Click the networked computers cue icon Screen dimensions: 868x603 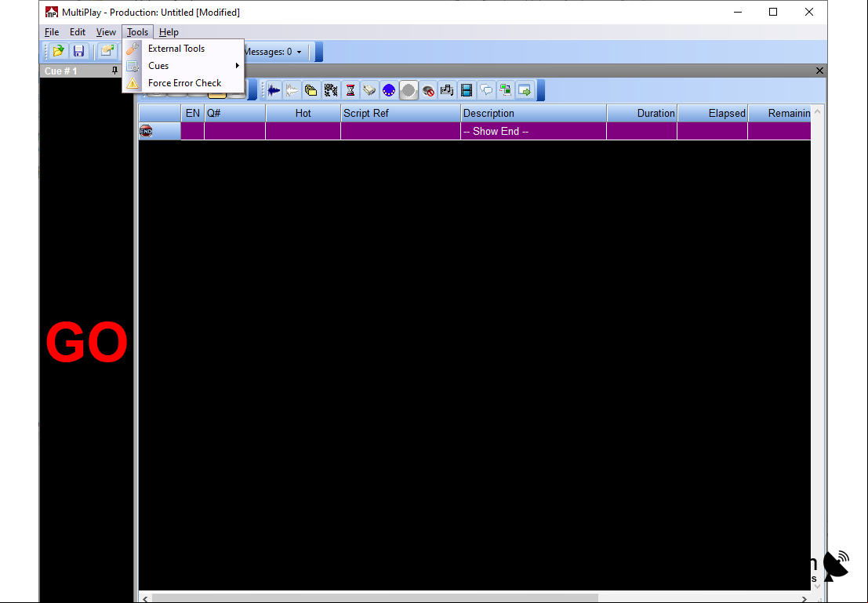(506, 90)
